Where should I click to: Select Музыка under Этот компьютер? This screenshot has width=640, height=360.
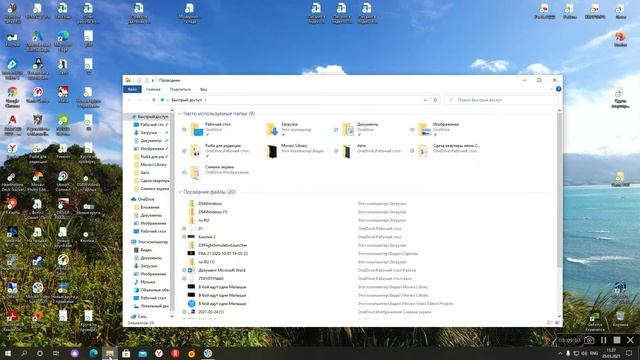tap(144, 282)
